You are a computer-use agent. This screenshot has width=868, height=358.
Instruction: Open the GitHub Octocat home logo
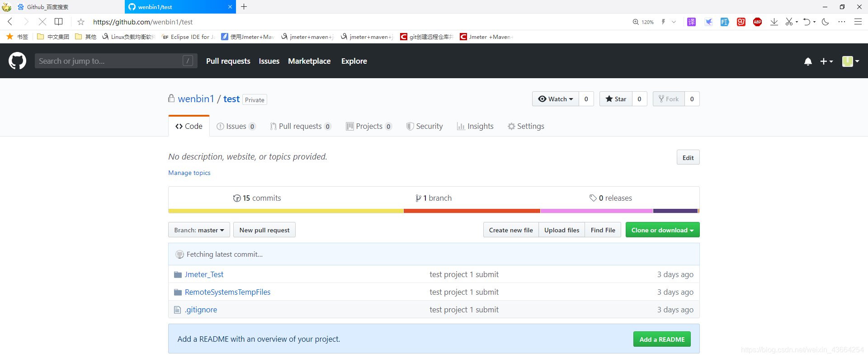pyautogui.click(x=17, y=61)
